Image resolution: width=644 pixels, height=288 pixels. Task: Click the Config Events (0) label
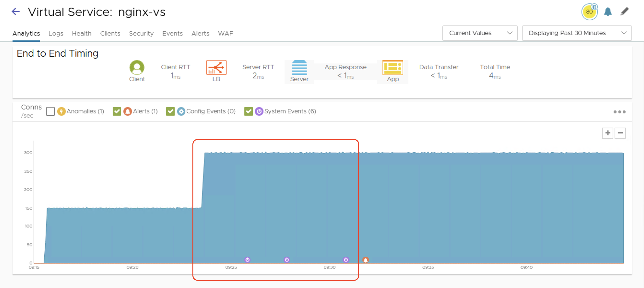pos(211,111)
